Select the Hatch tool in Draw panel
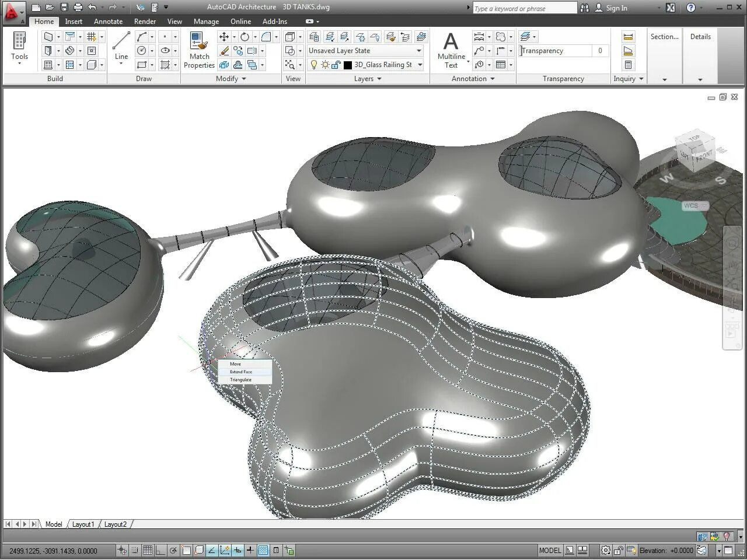Screen dimensions: 747x560 165,65
